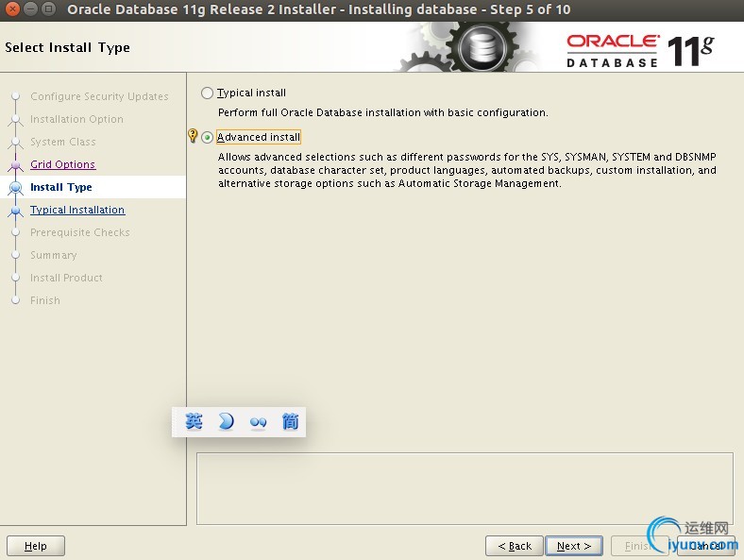Viewport: 744px width, 560px height.
Task: Click the System Class step label
Action: coord(62,142)
